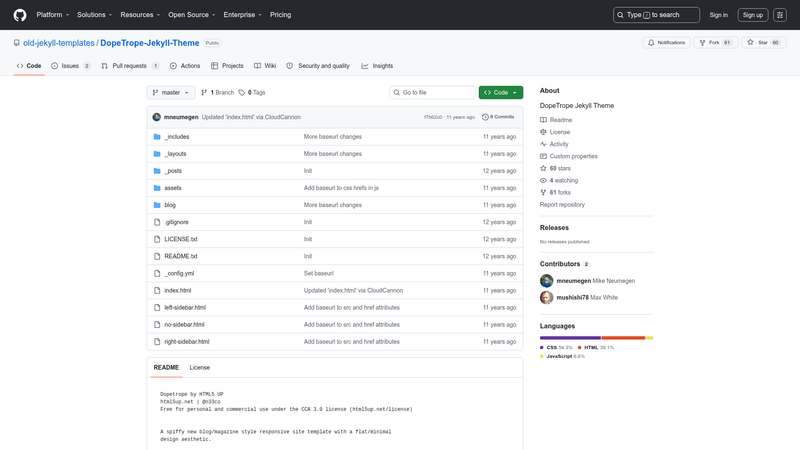800x450 pixels.
Task: Open the old-jekyll-templates owner link
Action: coord(59,43)
